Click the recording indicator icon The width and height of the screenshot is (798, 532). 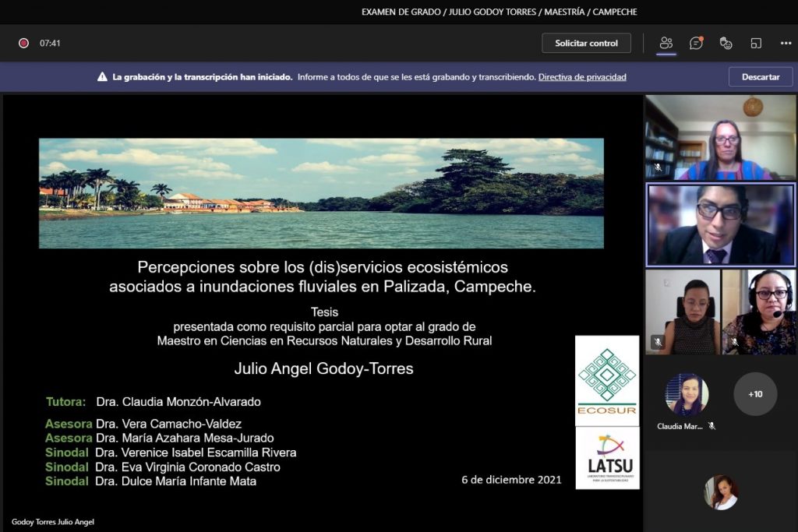point(23,44)
